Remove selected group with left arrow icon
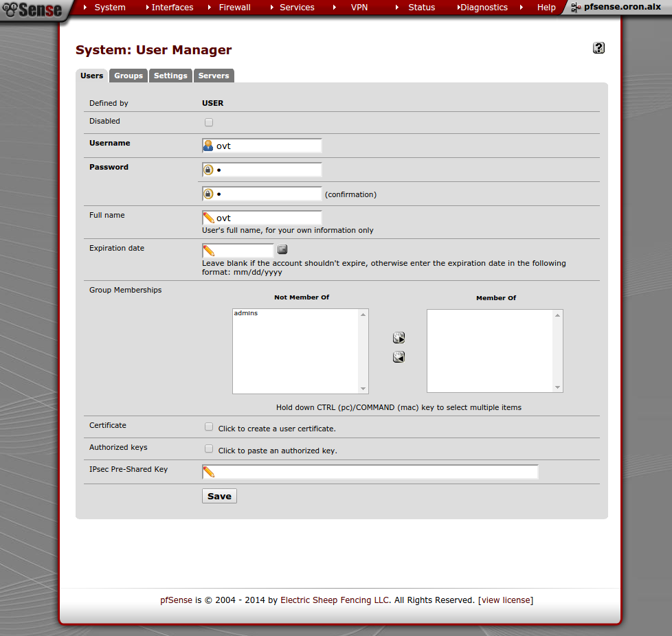 point(399,356)
